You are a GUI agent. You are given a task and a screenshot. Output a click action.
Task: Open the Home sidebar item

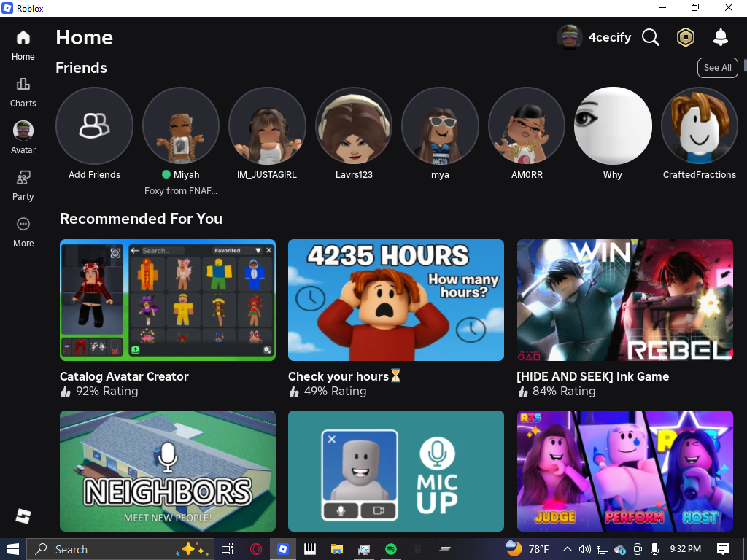(23, 46)
